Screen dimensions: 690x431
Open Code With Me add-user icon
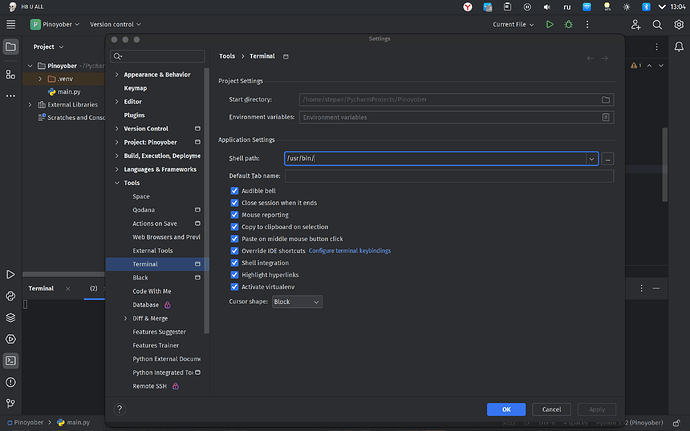(635, 24)
